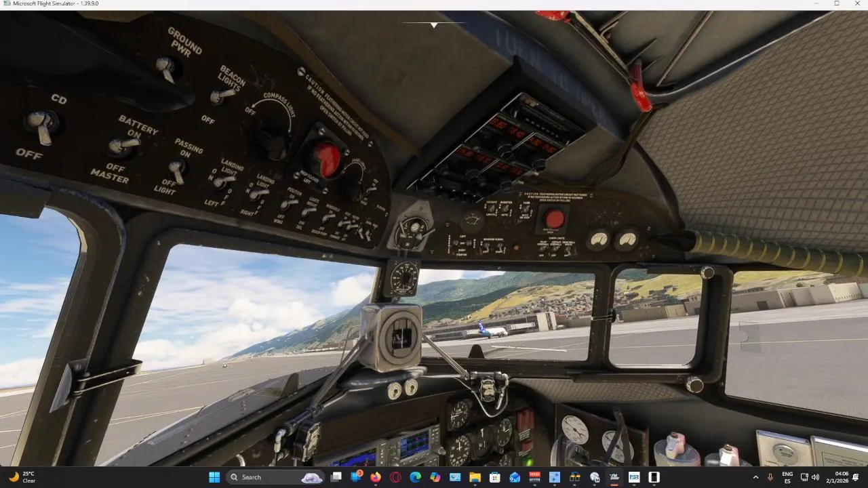Open Task View from taskbar
Viewport: 868px width, 488px height.
tap(336, 477)
